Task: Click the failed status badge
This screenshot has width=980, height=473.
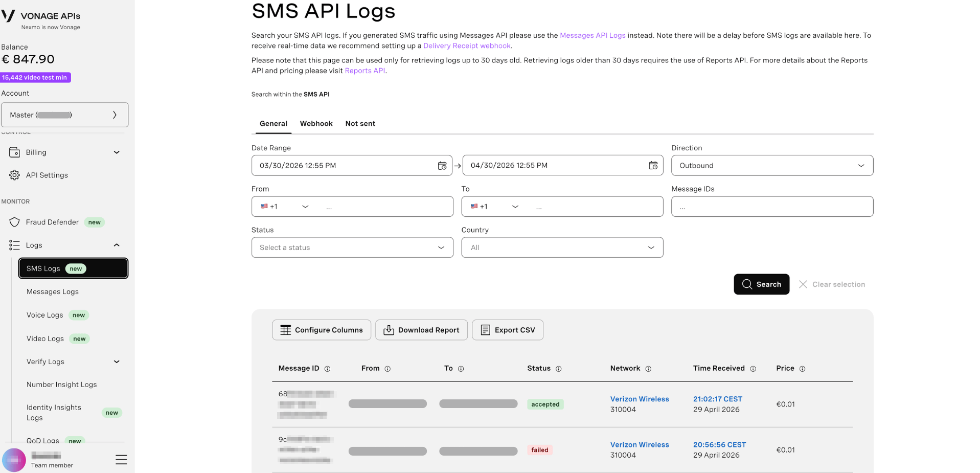Action: point(539,450)
